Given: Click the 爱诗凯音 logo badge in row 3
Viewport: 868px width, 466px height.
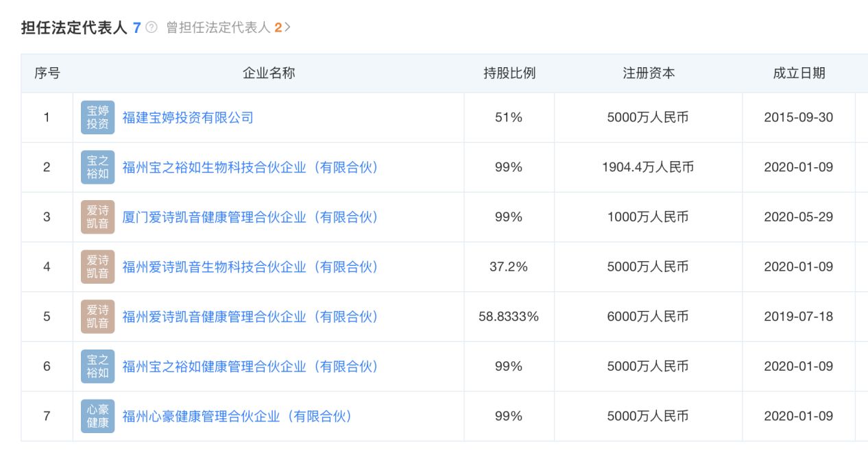Looking at the screenshot, I should (98, 217).
